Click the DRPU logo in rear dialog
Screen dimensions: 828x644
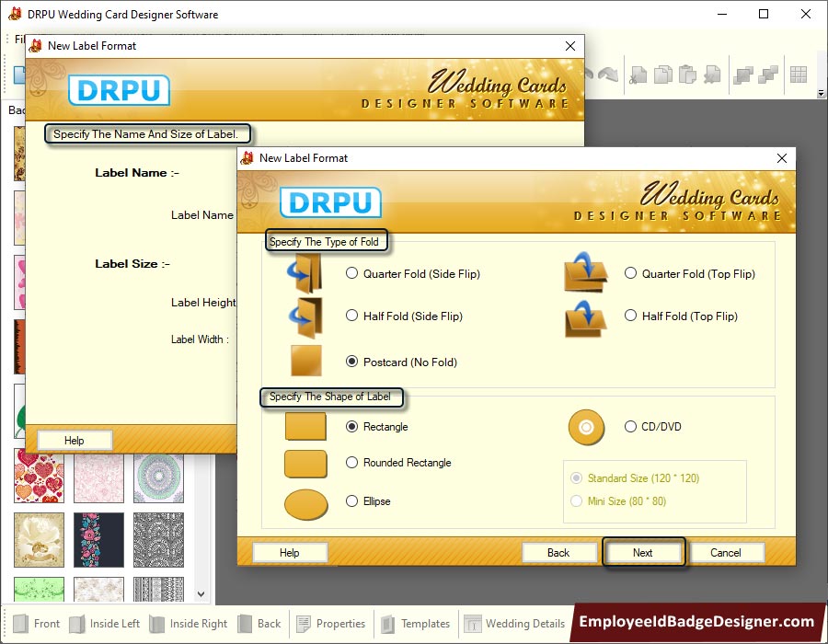119,90
